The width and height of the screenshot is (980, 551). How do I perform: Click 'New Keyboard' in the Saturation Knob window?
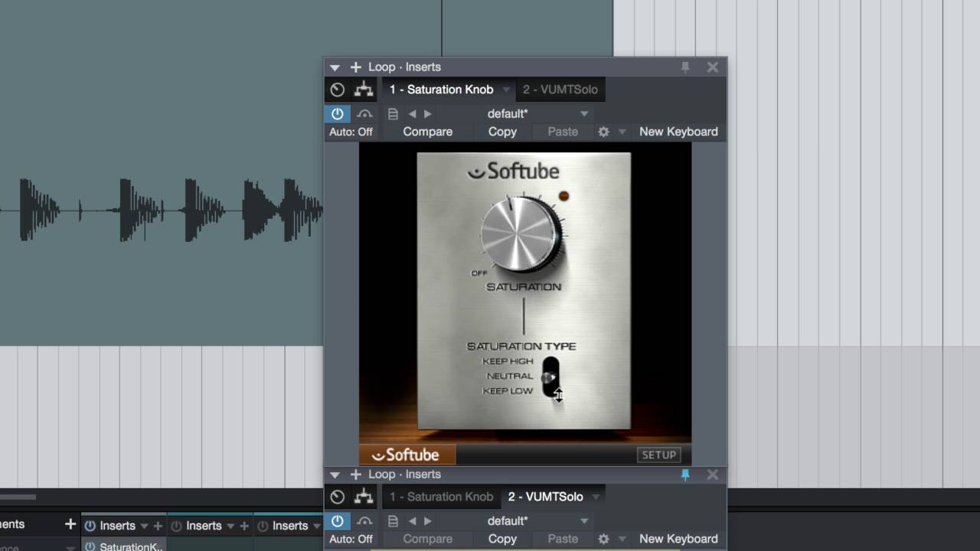pos(678,132)
